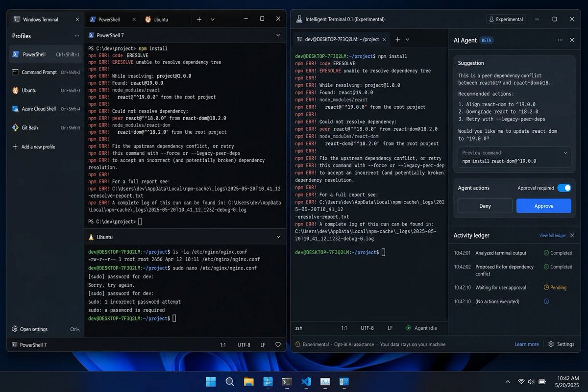
Task: Toggle the Approval required switch
Action: click(x=564, y=188)
